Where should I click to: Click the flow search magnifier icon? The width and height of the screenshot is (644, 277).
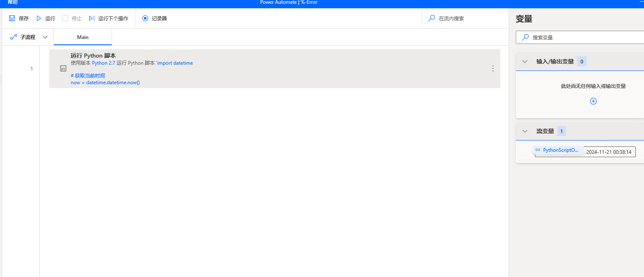pyautogui.click(x=432, y=18)
